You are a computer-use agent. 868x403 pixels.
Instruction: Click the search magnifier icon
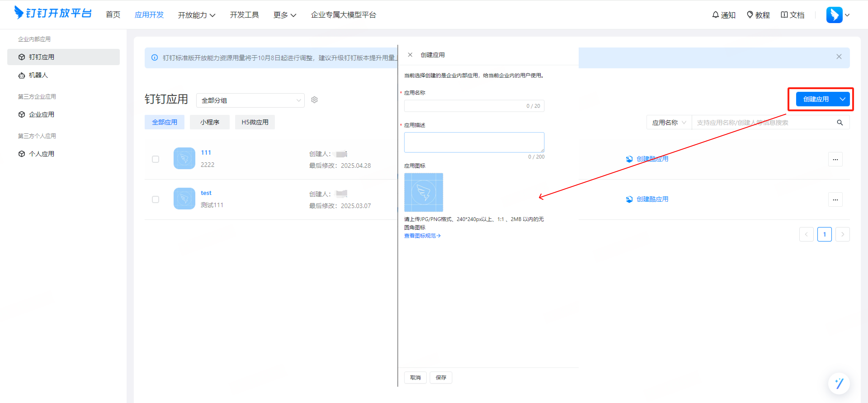[840, 122]
